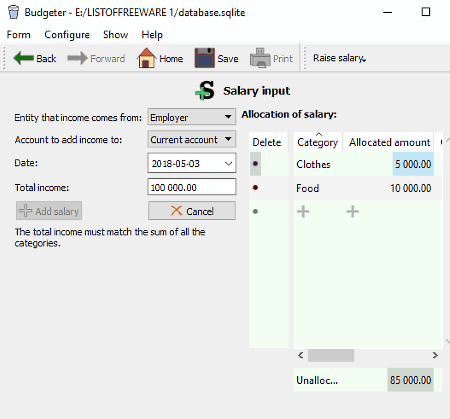Select the 5 000.00 allocated amount cell
450x419 pixels.
(413, 164)
